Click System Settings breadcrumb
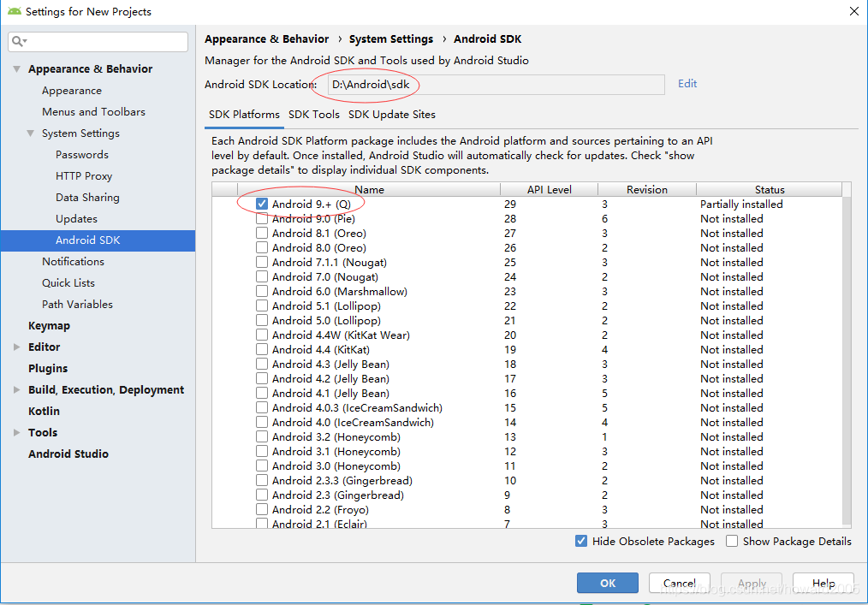The image size is (868, 605). 391,39
